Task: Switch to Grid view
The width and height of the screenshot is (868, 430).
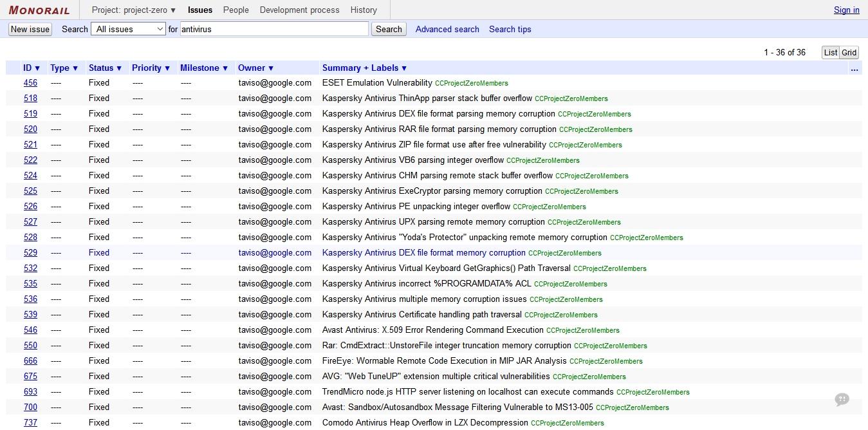Action: (x=849, y=53)
